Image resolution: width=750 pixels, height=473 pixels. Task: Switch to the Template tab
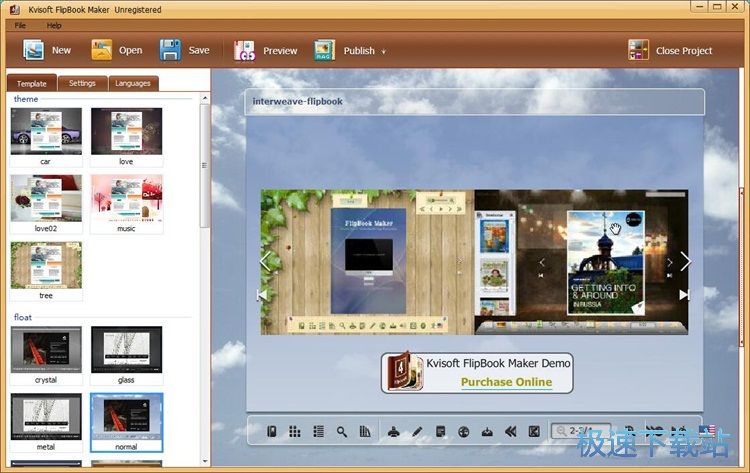(32, 83)
